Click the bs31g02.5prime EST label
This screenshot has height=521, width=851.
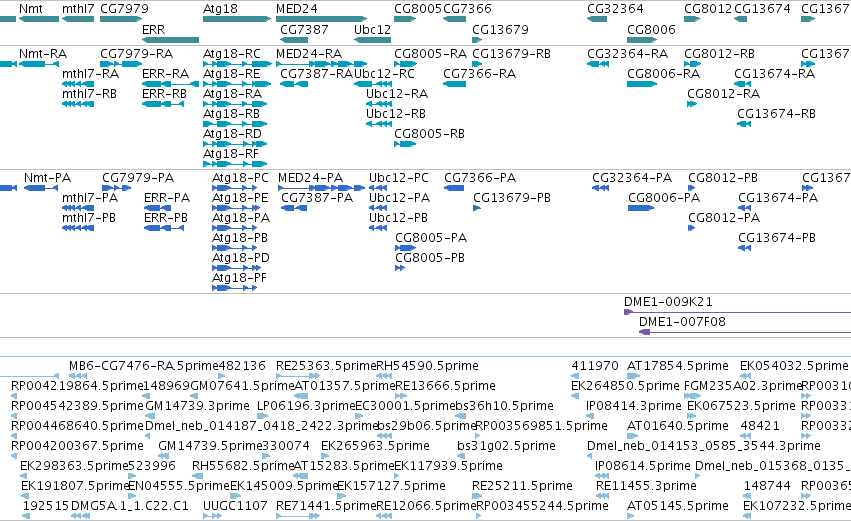point(506,446)
